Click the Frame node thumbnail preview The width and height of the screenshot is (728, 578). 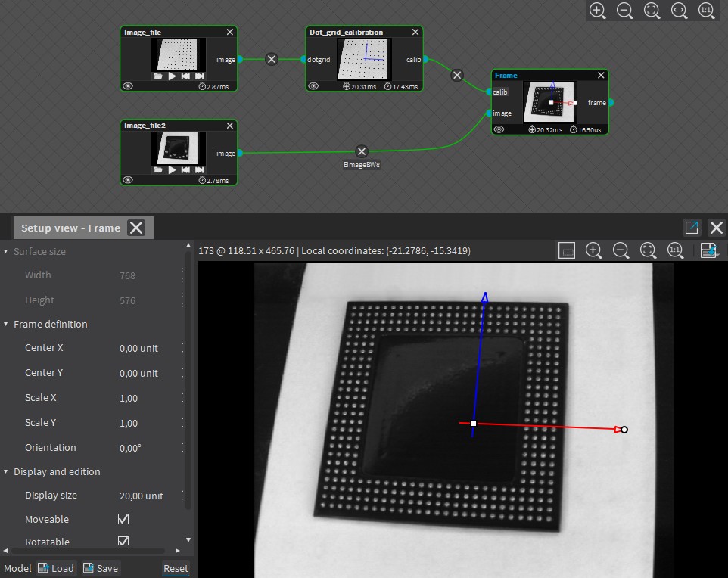pos(550,102)
